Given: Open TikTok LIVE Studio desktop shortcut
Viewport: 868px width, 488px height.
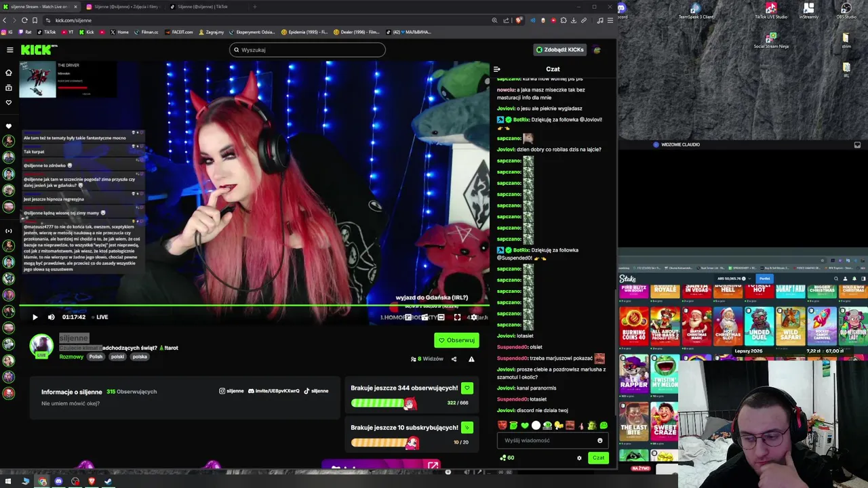Looking at the screenshot, I should (771, 11).
